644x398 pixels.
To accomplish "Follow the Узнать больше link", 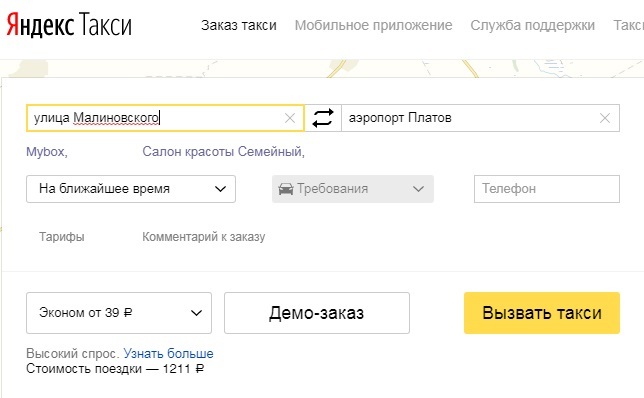I will click(x=168, y=353).
